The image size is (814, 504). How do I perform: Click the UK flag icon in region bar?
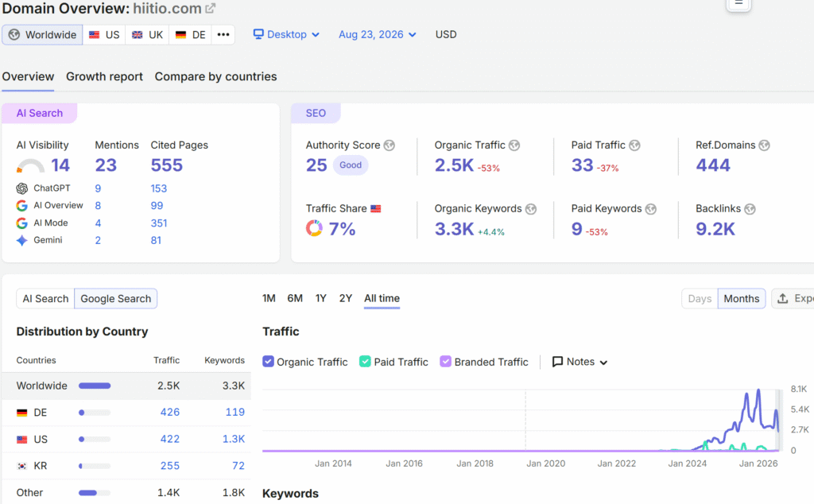[137, 35]
